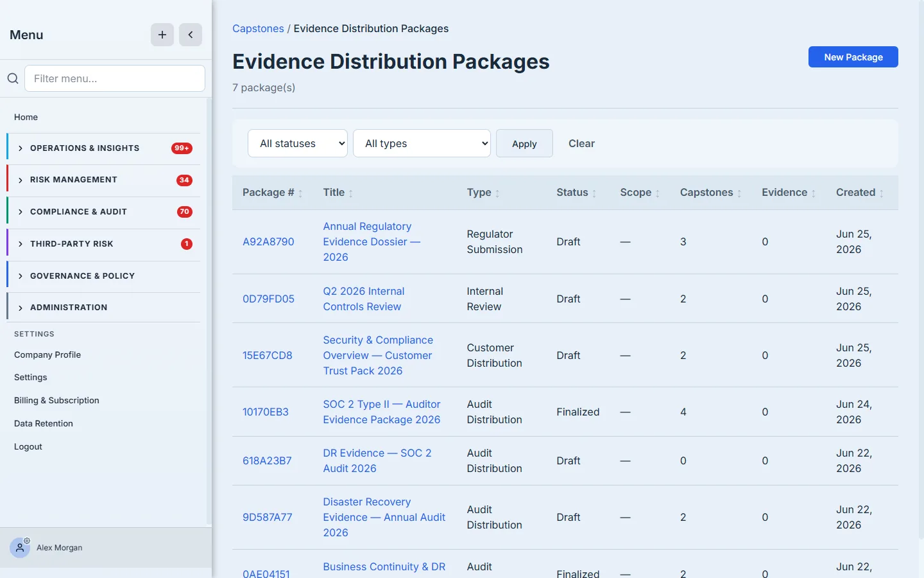Click the 34 badge on Risk Management
Image resolution: width=924 pixels, height=578 pixels.
[185, 180]
